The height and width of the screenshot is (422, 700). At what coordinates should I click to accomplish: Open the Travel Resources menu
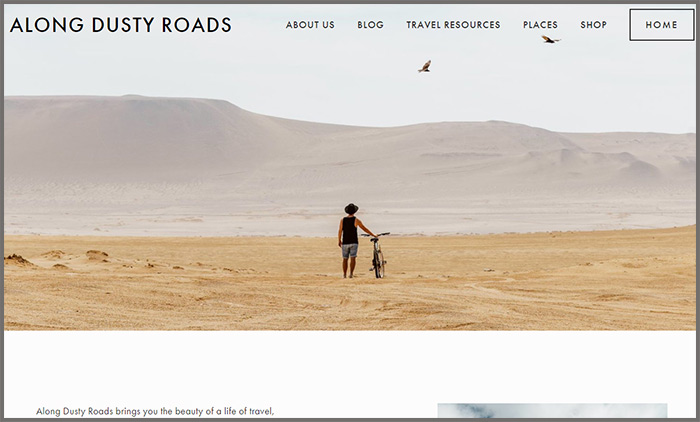tap(453, 25)
